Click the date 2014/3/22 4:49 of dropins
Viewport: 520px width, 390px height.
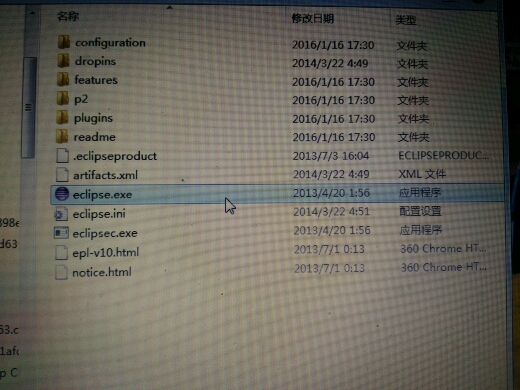tap(330, 63)
